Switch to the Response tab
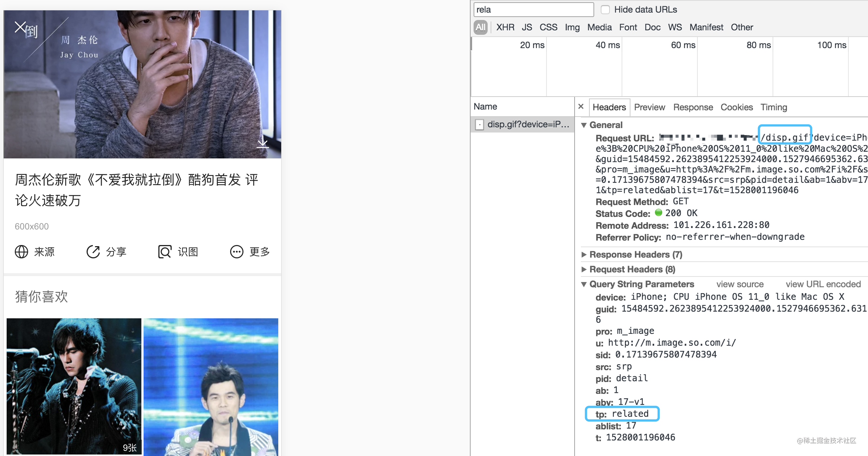The height and width of the screenshot is (456, 868). [x=693, y=107]
